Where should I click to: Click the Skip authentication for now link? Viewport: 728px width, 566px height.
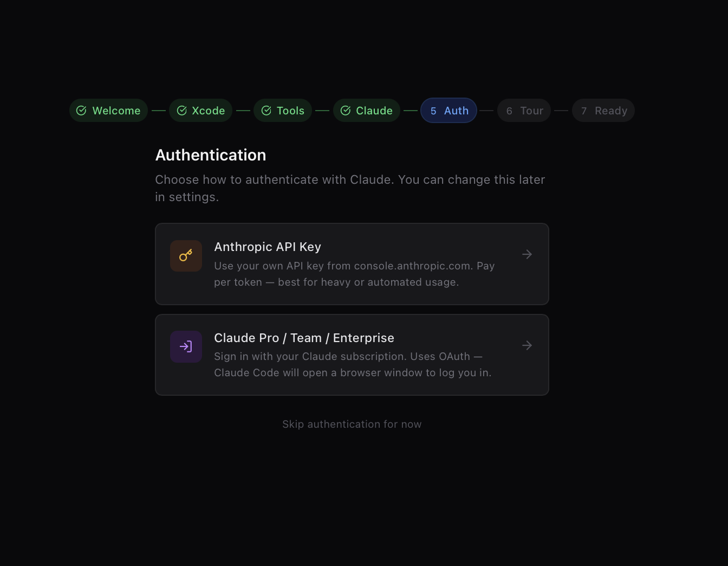click(352, 424)
